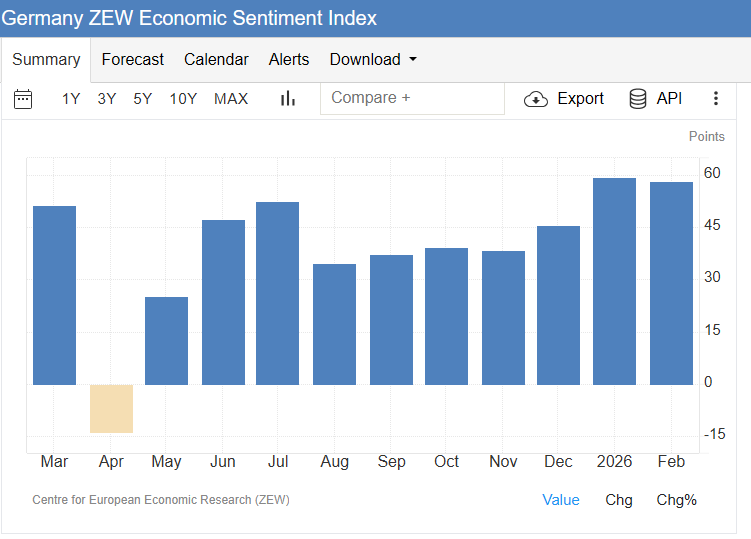Click the API database icon
The width and height of the screenshot is (751, 539).
638,98
